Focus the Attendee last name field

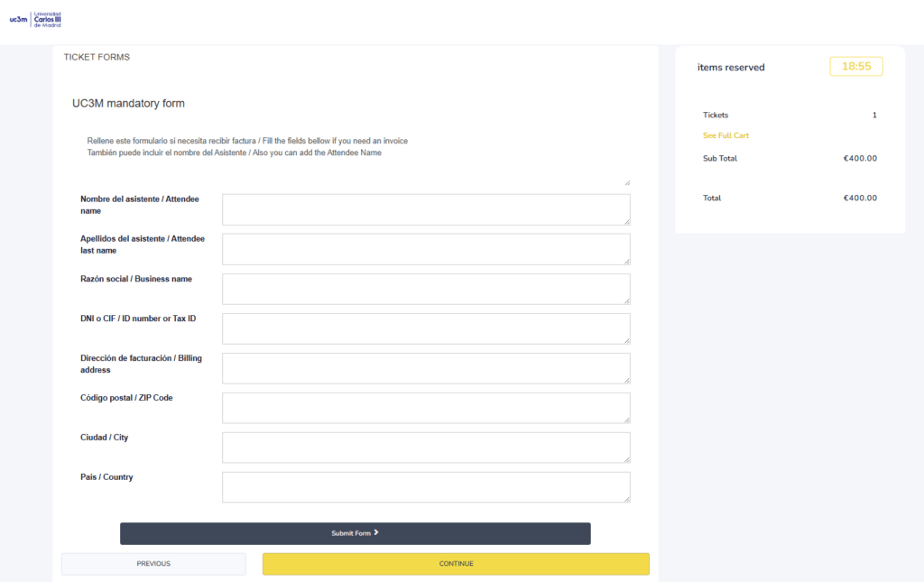tap(425, 249)
